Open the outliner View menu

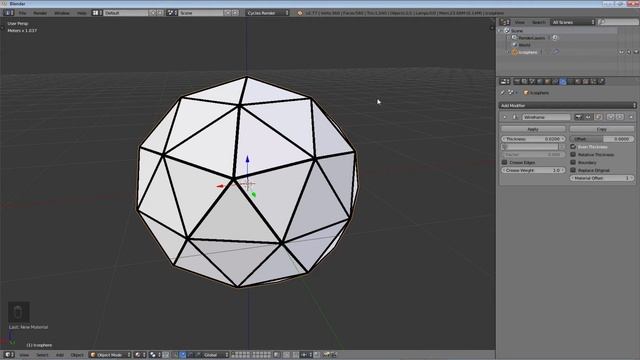tap(520, 22)
